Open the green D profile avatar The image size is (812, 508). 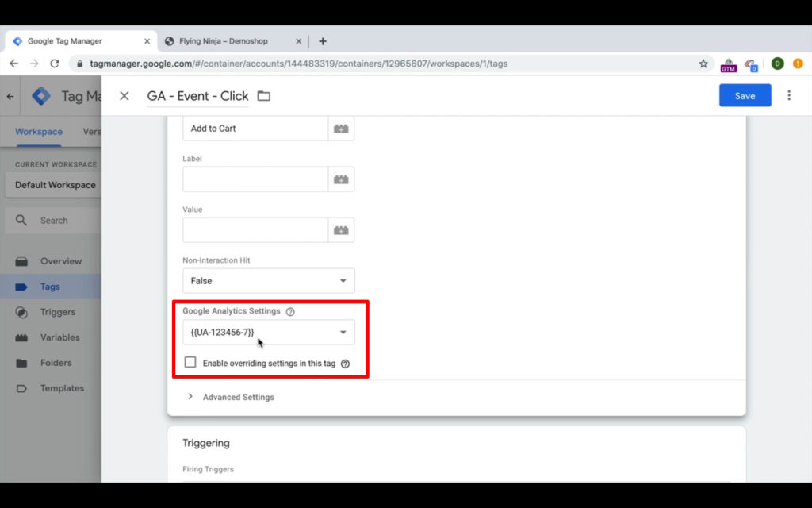coord(777,63)
